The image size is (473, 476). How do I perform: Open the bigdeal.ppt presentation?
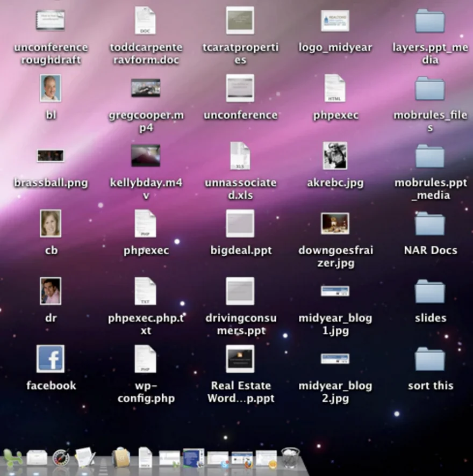(240, 223)
